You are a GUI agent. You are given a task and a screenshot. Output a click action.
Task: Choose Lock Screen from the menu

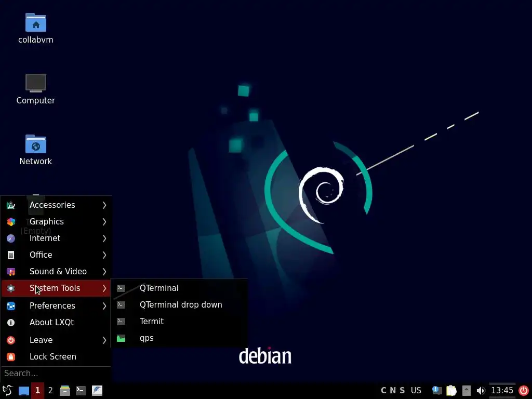56,356
